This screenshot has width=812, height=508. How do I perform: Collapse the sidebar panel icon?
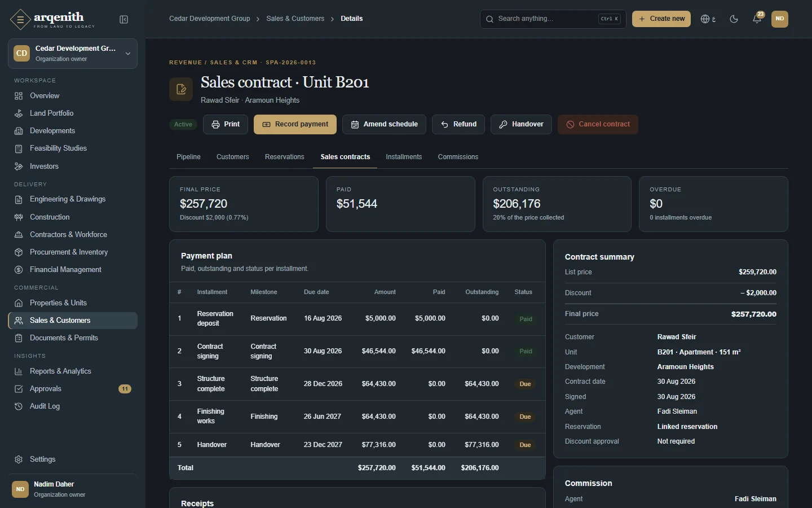124,20
